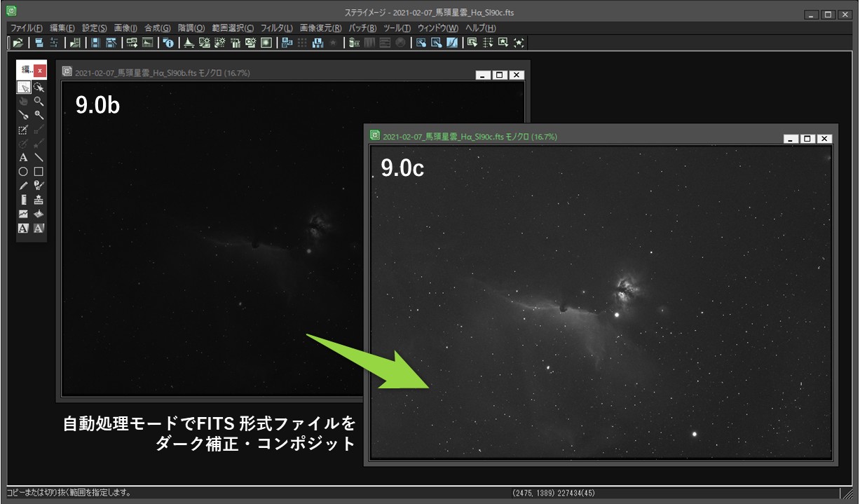860x504 pixels.
Task: Click the open file folder toolbar icon
Action: tap(18, 43)
